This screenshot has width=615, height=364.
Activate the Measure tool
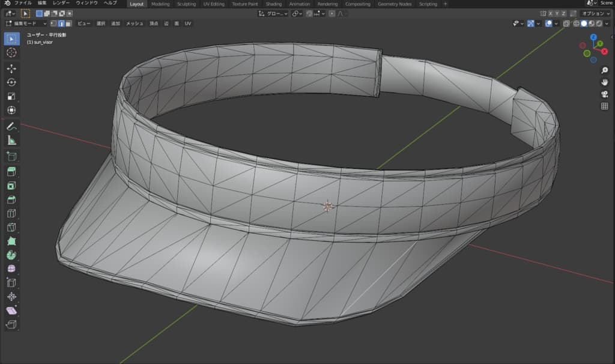coord(11,141)
